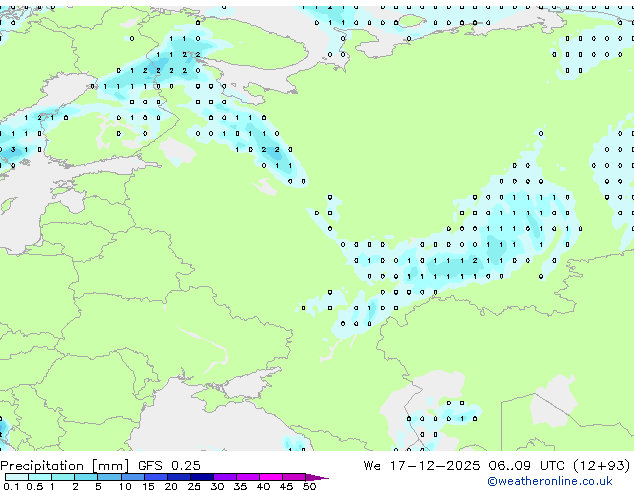Click the 10–15 mm legend swatch

tap(133, 477)
